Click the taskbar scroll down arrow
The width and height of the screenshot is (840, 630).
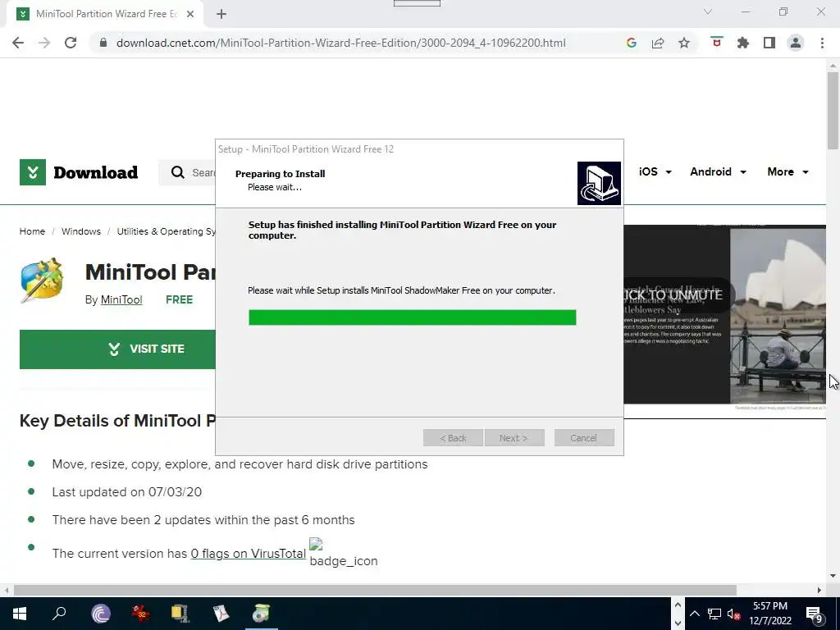(678, 623)
